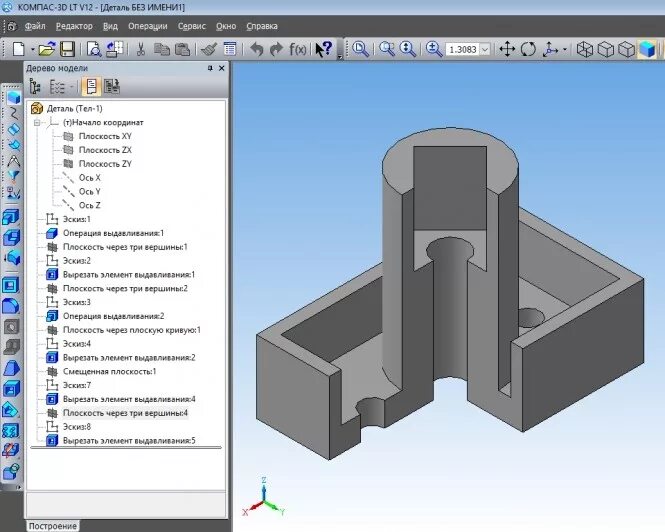Undo the last action arrow
665x532 pixels.
point(257,49)
